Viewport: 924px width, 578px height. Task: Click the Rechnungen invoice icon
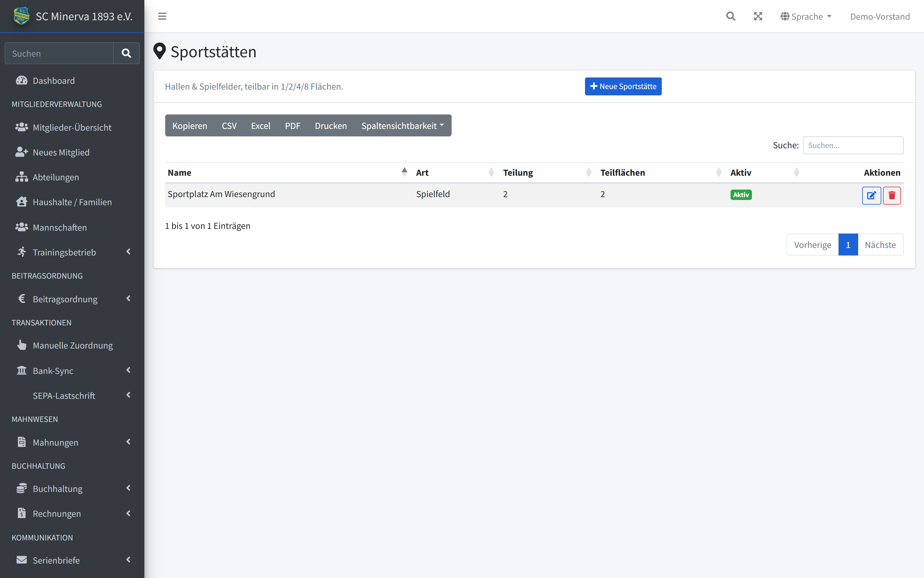22,513
